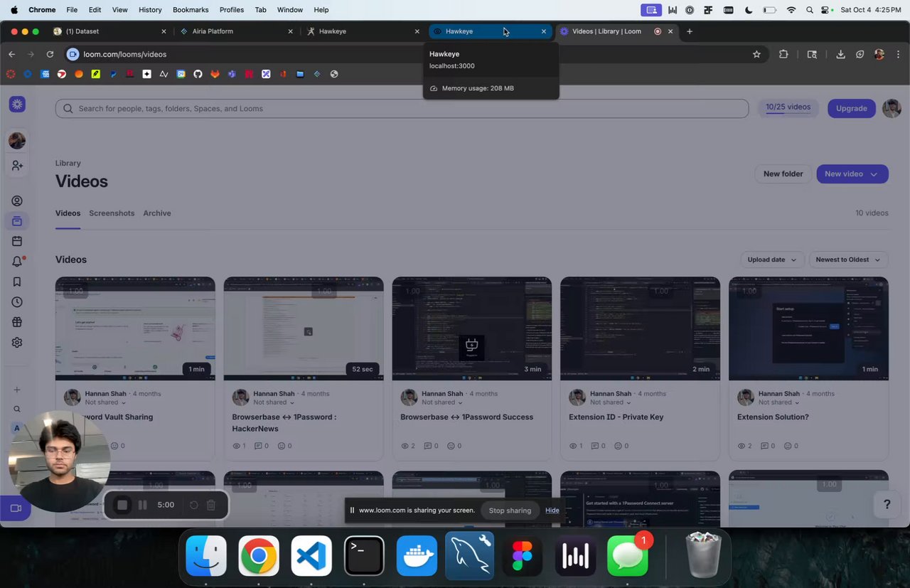Click the 10/25 videos usage pill
Image resolution: width=910 pixels, height=588 pixels.
pos(788,108)
